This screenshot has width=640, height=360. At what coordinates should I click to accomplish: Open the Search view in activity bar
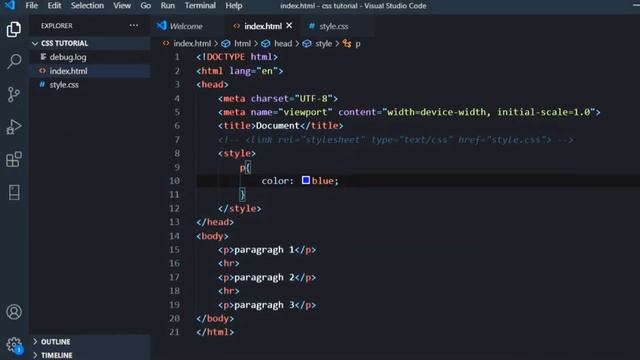pyautogui.click(x=14, y=61)
